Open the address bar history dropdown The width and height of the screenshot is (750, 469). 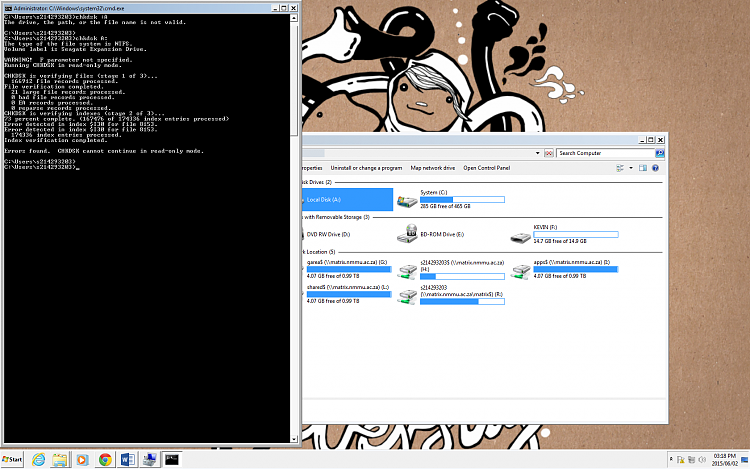tap(537, 153)
